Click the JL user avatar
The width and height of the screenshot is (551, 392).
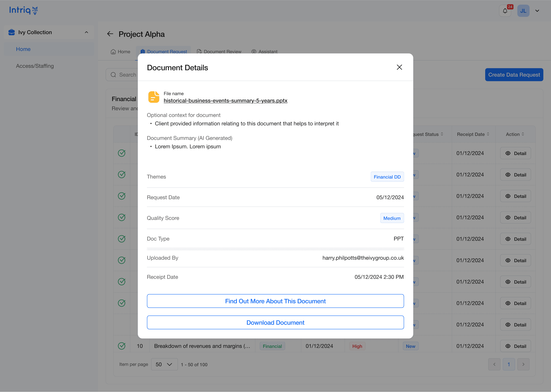point(523,11)
